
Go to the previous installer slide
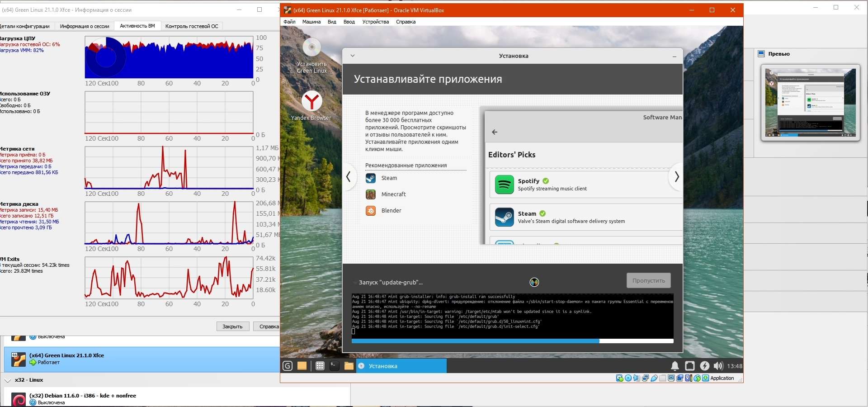coord(349,177)
